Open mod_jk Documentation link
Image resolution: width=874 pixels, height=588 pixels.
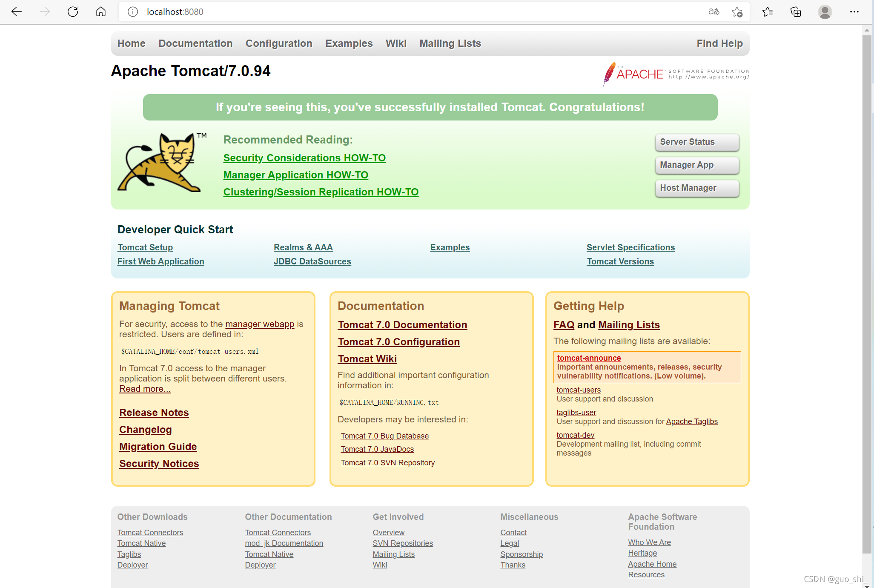(x=284, y=543)
